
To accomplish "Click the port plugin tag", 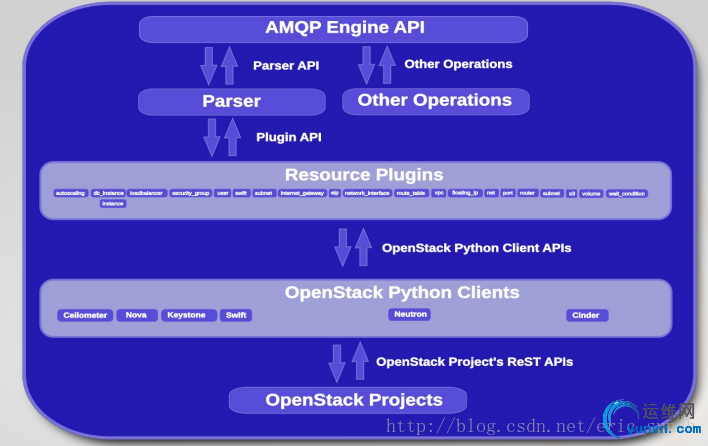I will point(508,193).
